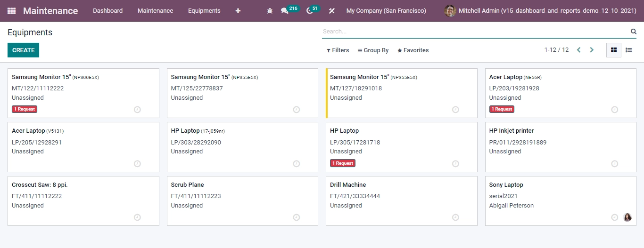Open HP Inkjet printer card title
The height and width of the screenshot is (248, 644).
tap(512, 131)
